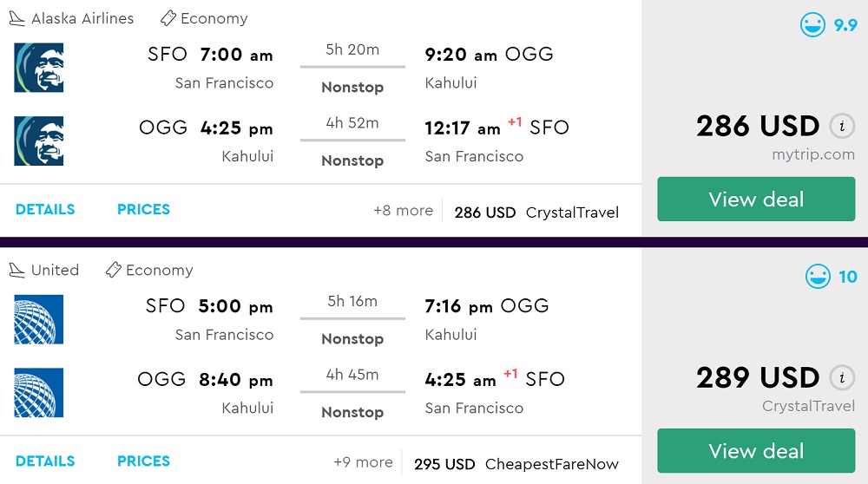Click the info icon beside 289 USD

point(840,378)
